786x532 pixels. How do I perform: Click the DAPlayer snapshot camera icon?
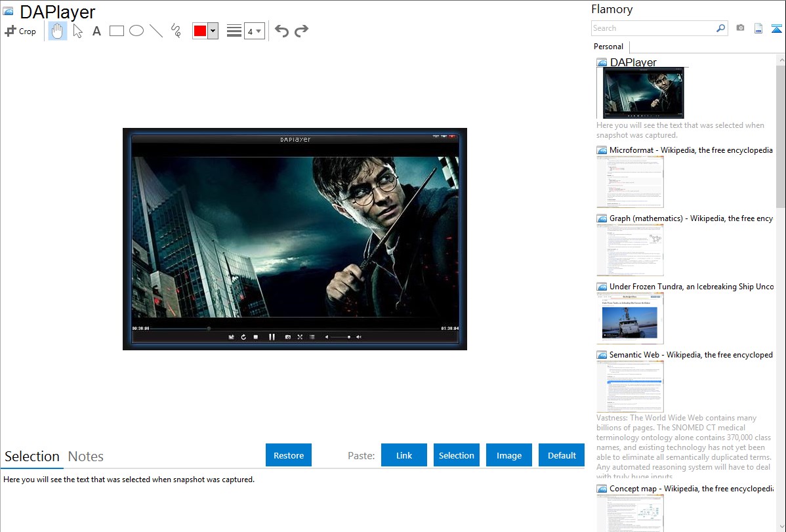click(x=288, y=337)
